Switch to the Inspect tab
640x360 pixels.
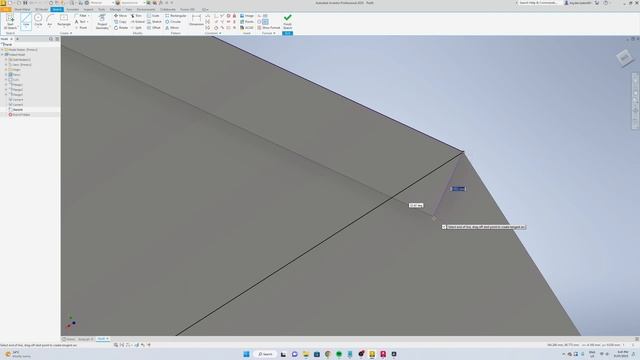(x=88, y=9)
